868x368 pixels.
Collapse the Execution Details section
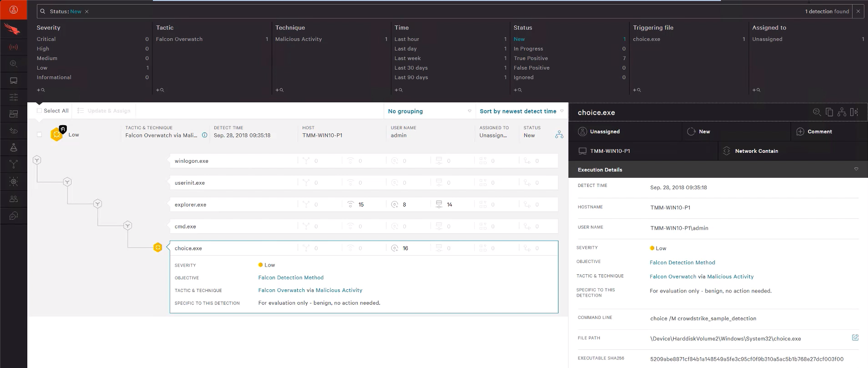856,170
